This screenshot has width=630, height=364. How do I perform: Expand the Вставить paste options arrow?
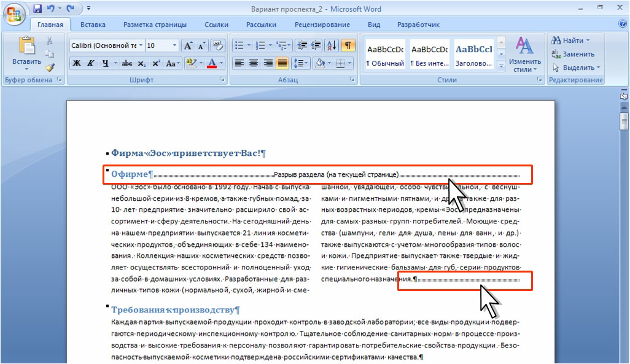coord(26,69)
